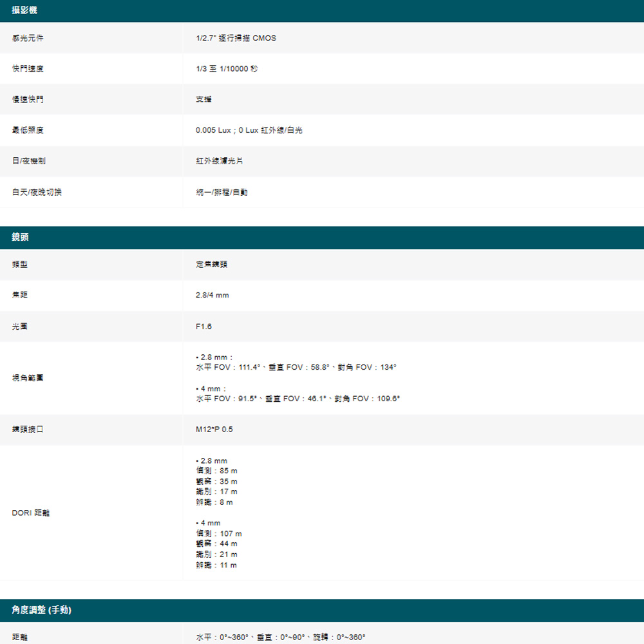Image resolution: width=644 pixels, height=644 pixels.
Task: Select the 快門速度 row label
Action: [x=28, y=69]
